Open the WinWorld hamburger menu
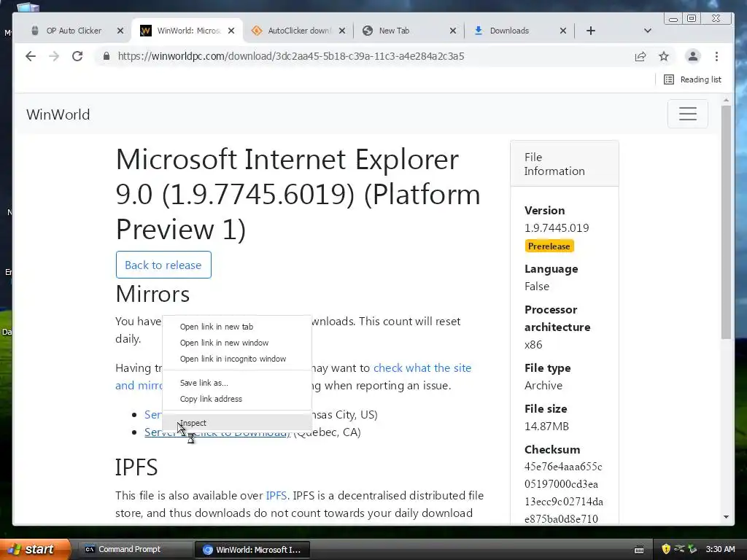Screen dimensions: 747x560 coord(687,114)
